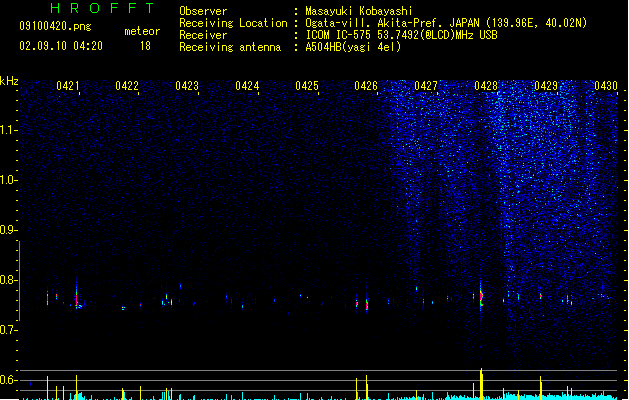Click the Receiving Location value Ogata-vill. Akita-Pref.
Viewport: 629px width, 400px height.
[375, 23]
